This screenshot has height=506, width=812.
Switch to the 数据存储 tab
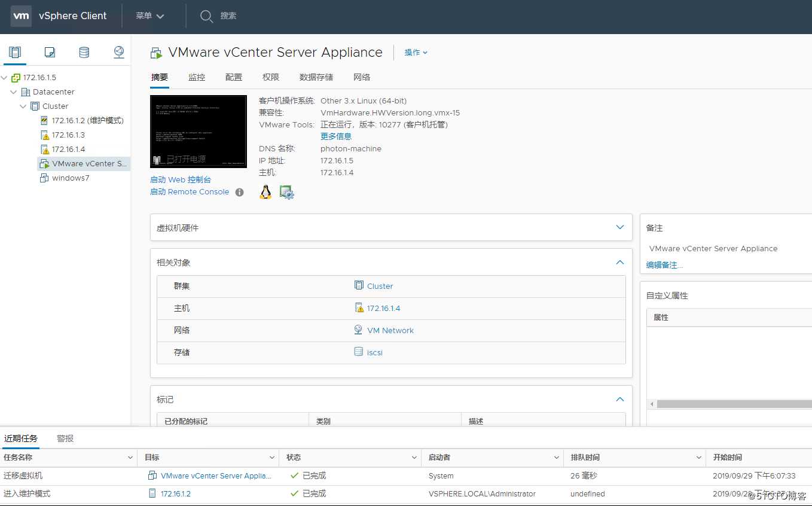click(316, 77)
